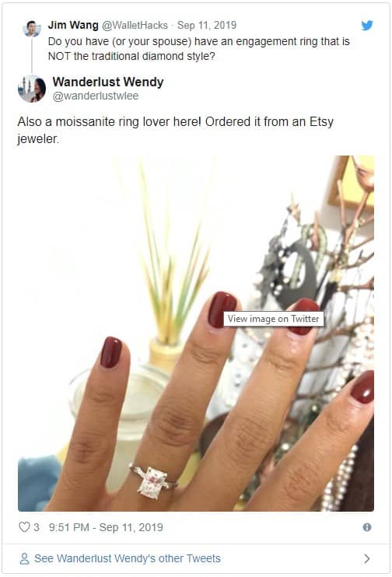
Task: See Wanderlust Wendy's other Tweets
Action: point(128,558)
